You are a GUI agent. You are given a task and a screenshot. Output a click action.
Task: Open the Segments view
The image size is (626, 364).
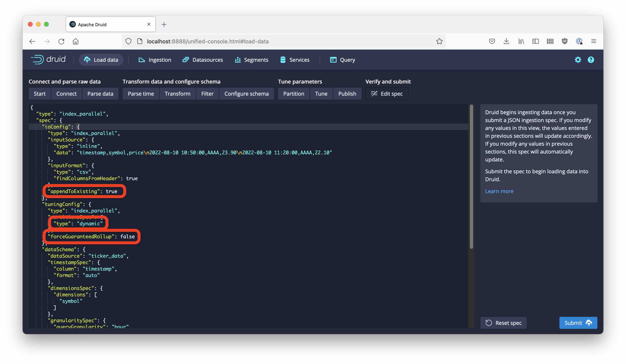(x=251, y=60)
